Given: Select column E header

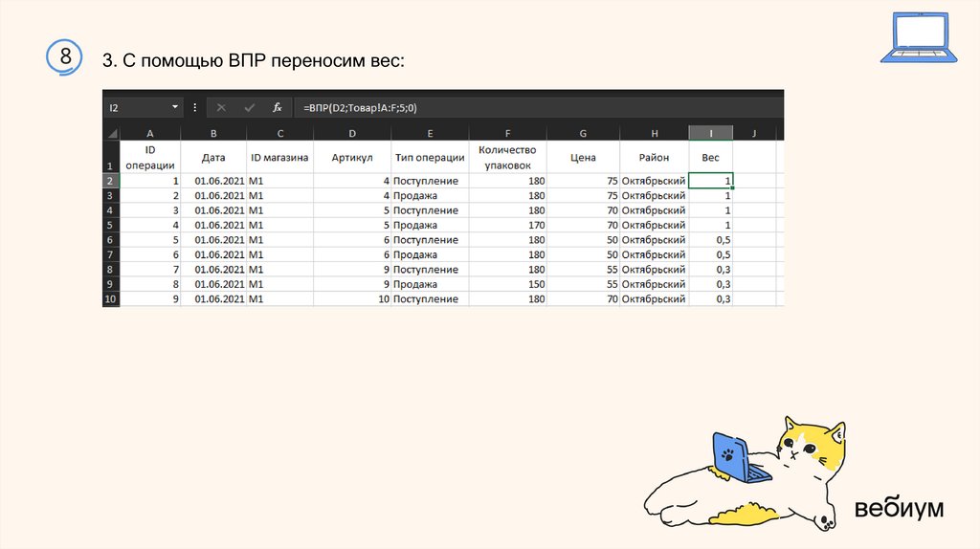Looking at the screenshot, I should pyautogui.click(x=430, y=133).
